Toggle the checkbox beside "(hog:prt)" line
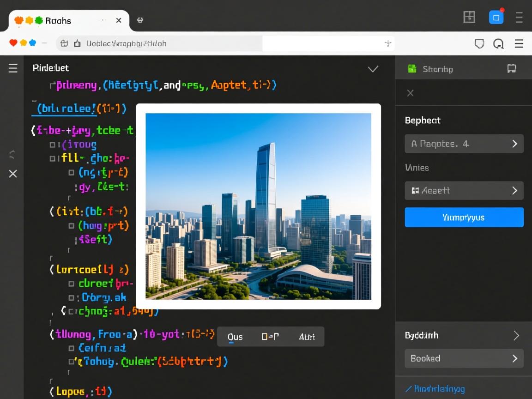Screen dimensions: 532x399 pos(71,226)
